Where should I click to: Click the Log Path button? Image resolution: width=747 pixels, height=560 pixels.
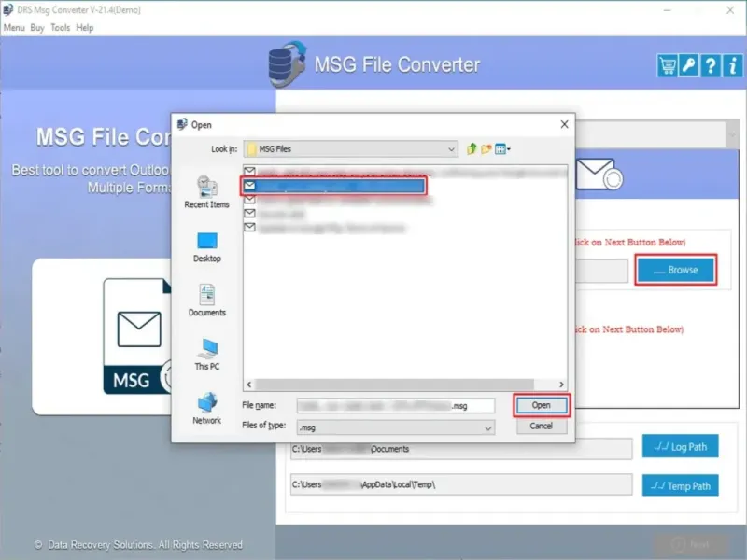pyautogui.click(x=680, y=447)
